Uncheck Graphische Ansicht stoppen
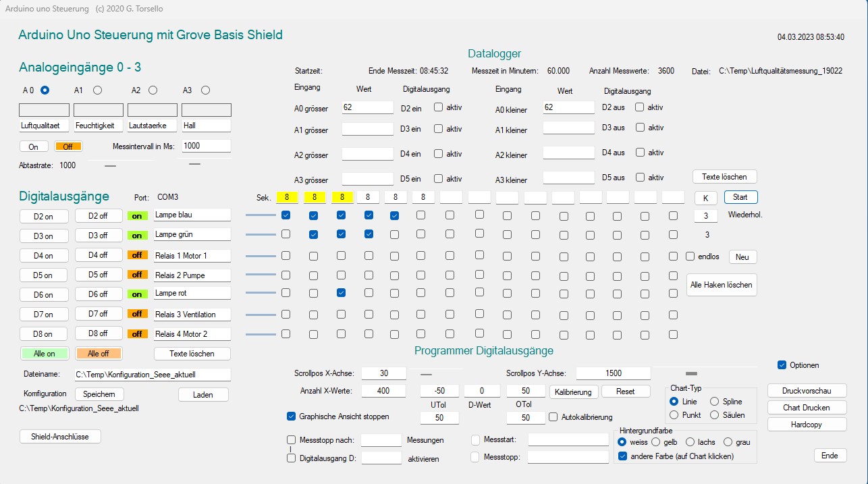Image resolution: width=868 pixels, height=484 pixels. pyautogui.click(x=292, y=416)
